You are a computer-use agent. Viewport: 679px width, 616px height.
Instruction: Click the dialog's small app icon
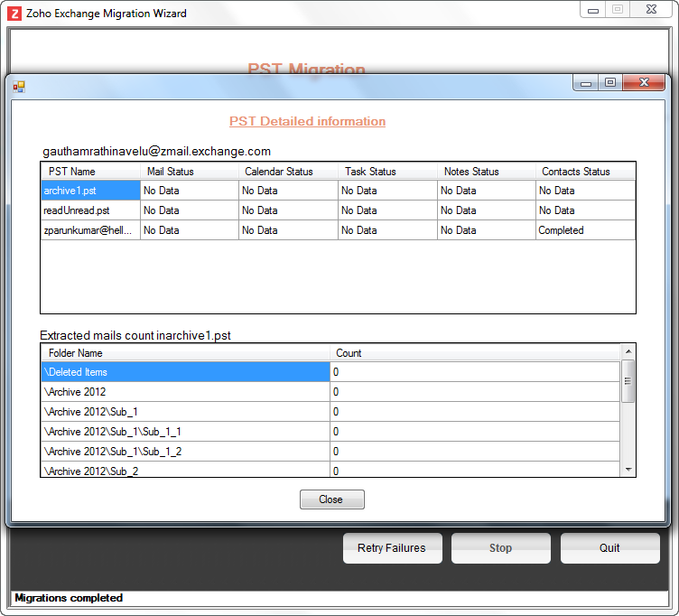coord(18,86)
